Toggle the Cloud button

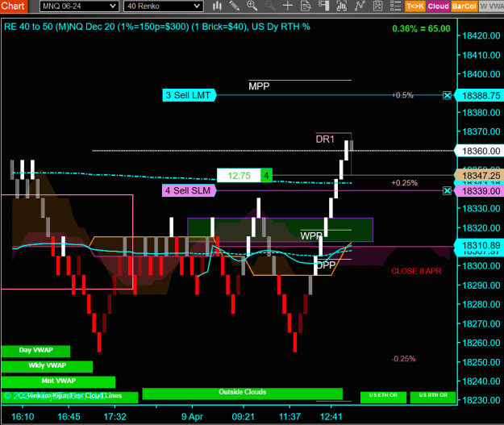[438, 6]
